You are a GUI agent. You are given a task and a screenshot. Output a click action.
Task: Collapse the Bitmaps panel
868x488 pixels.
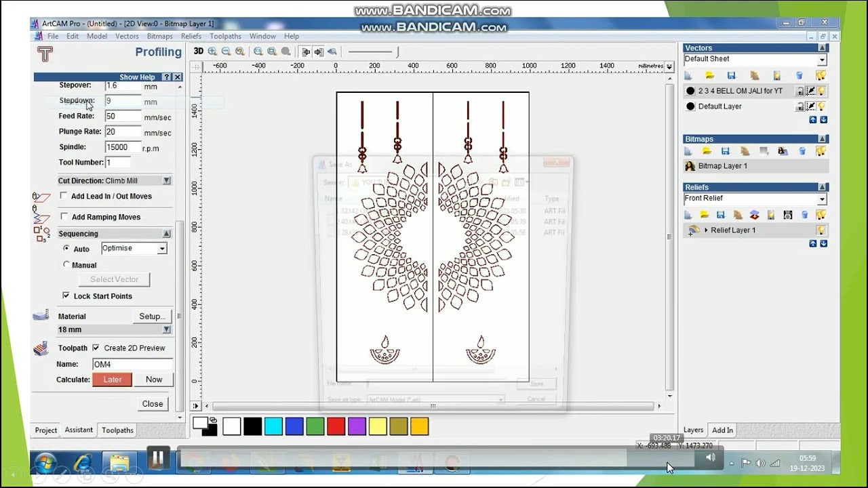click(x=823, y=139)
